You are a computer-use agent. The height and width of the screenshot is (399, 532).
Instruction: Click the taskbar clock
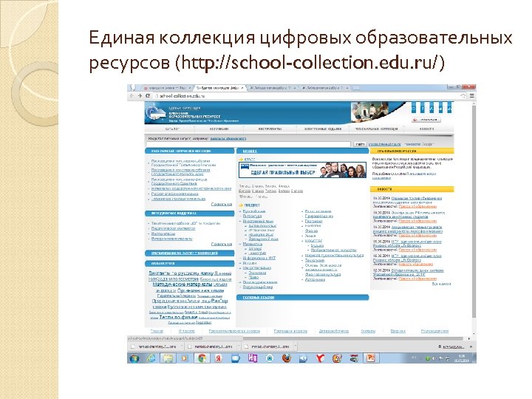click(x=463, y=358)
